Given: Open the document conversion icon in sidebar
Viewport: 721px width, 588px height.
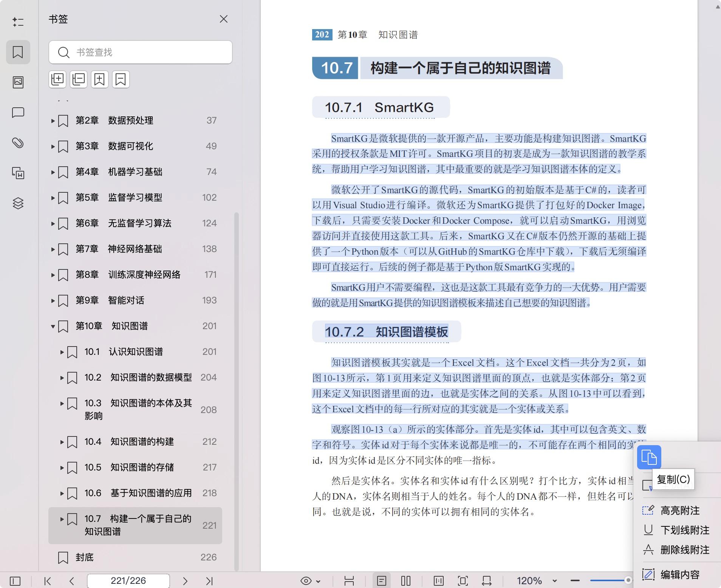Looking at the screenshot, I should [18, 173].
